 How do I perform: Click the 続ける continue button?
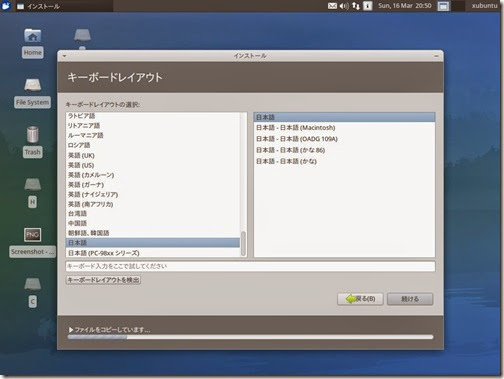(x=410, y=299)
